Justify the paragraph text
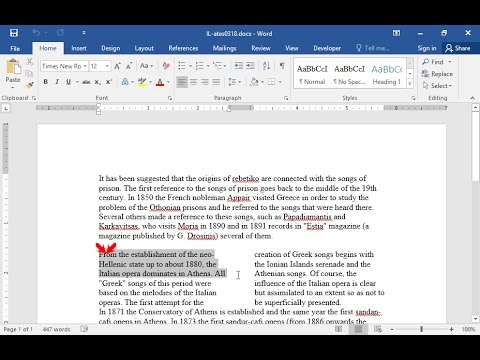 (216, 82)
